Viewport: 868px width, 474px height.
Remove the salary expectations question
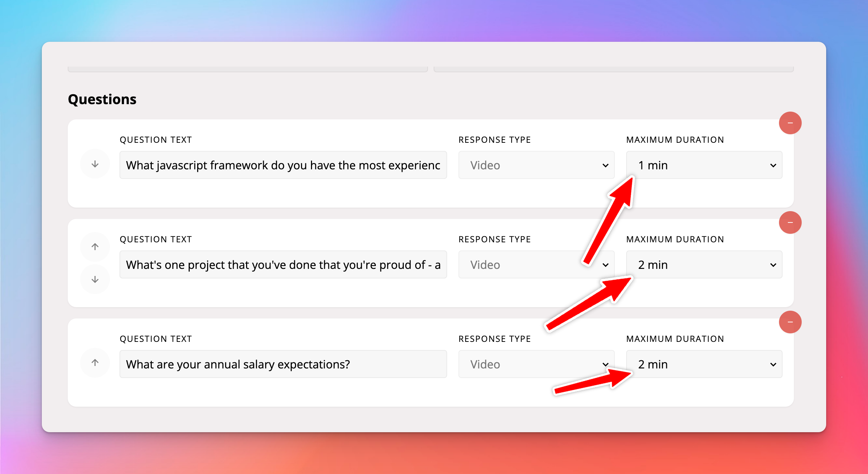tap(790, 322)
